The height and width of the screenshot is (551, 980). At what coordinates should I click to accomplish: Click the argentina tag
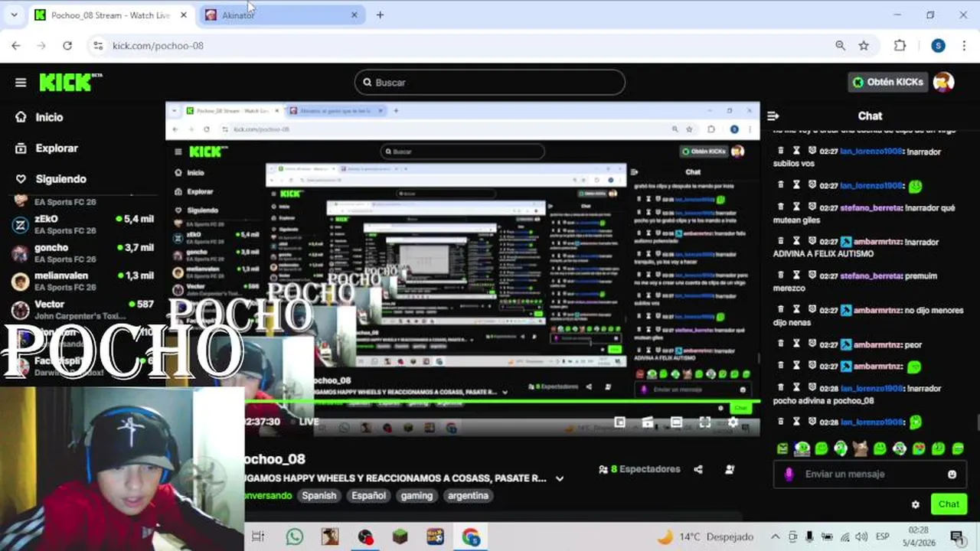click(x=468, y=496)
